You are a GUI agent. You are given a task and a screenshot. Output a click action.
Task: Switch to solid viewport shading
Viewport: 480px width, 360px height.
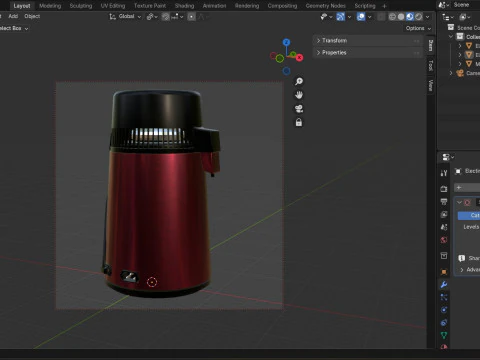point(401,17)
